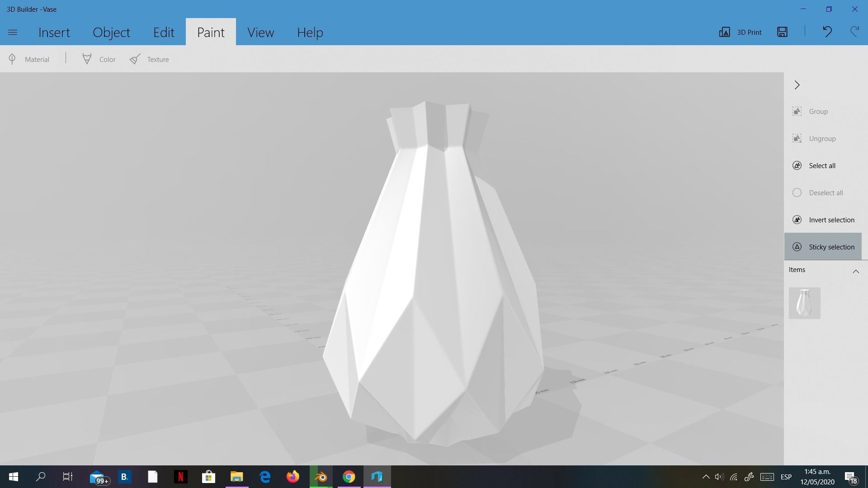The image size is (868, 488).
Task: Click the 3D Print button
Action: 741,32
